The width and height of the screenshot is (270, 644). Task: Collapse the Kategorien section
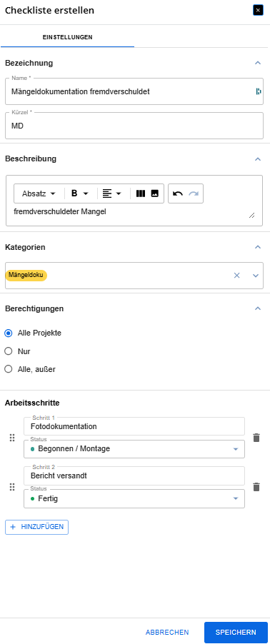coord(258,247)
